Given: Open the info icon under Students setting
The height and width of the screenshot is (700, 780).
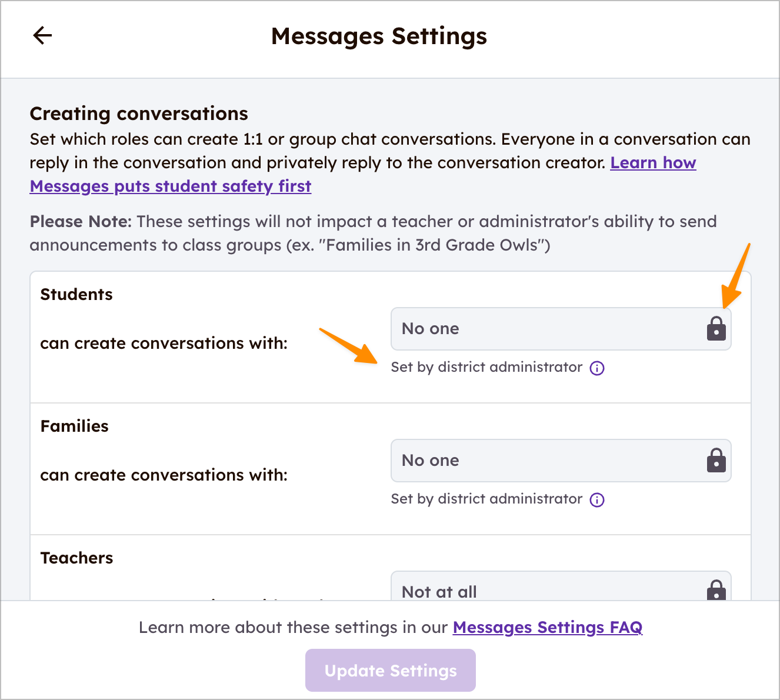Looking at the screenshot, I should click(597, 368).
